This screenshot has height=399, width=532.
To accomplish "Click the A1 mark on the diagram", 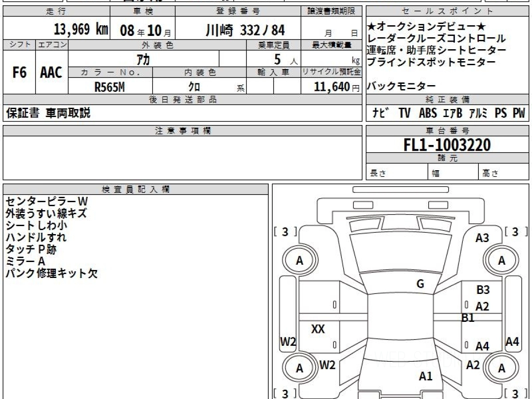I will [x=426, y=376].
